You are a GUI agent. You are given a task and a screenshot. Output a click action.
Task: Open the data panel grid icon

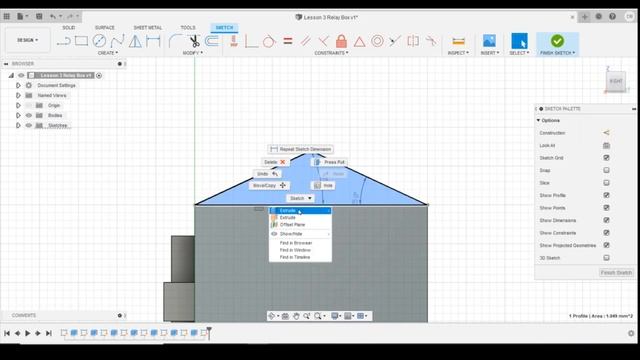[x=7, y=16]
